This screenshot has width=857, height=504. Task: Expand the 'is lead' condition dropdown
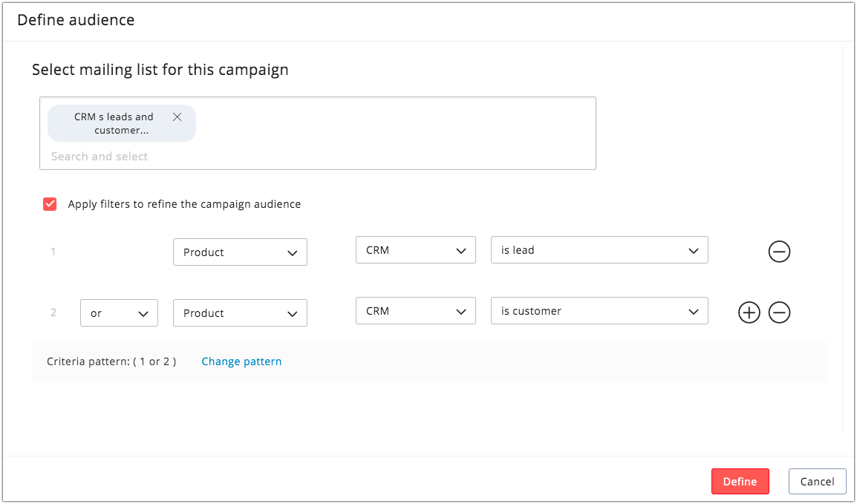[599, 250]
